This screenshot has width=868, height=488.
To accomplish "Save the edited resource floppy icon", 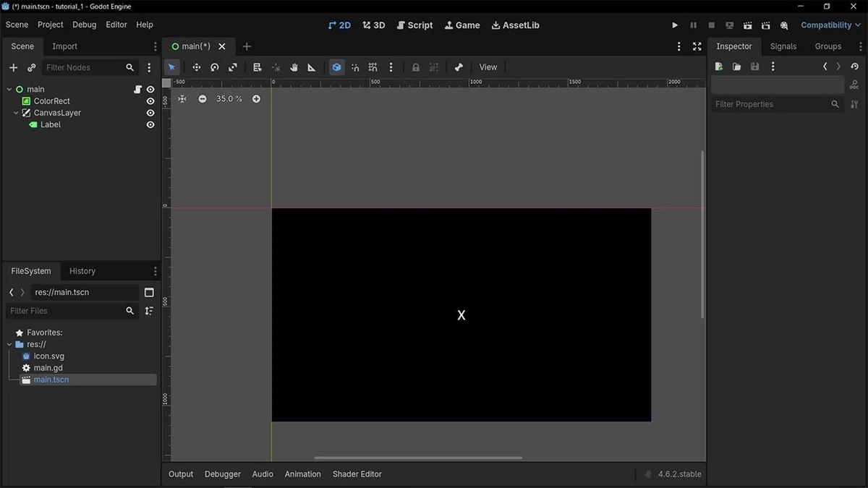I will (x=754, y=67).
